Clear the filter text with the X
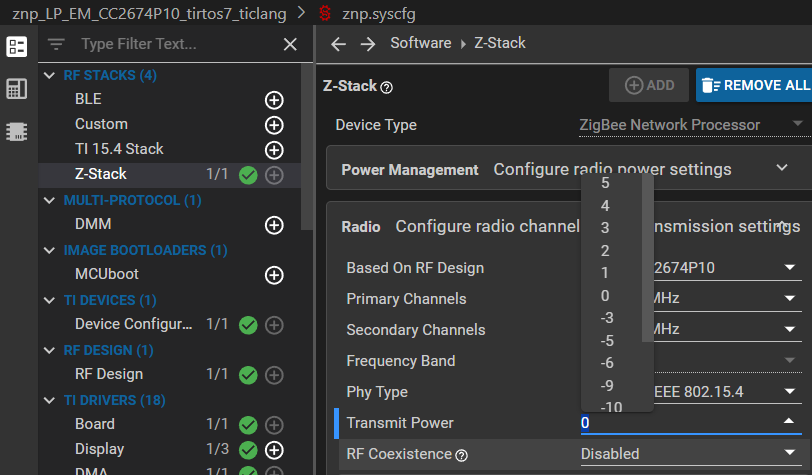Viewport: 812px width, 475px height. point(290,44)
